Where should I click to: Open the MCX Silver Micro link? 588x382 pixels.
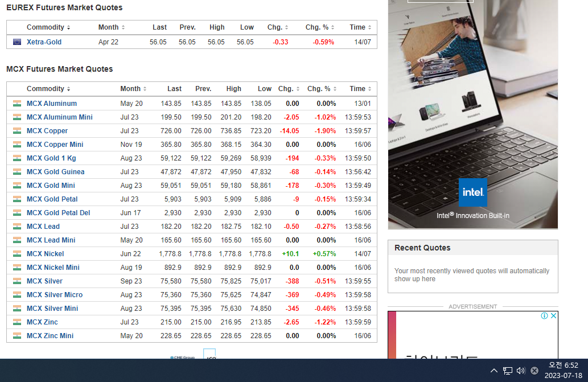pos(55,295)
